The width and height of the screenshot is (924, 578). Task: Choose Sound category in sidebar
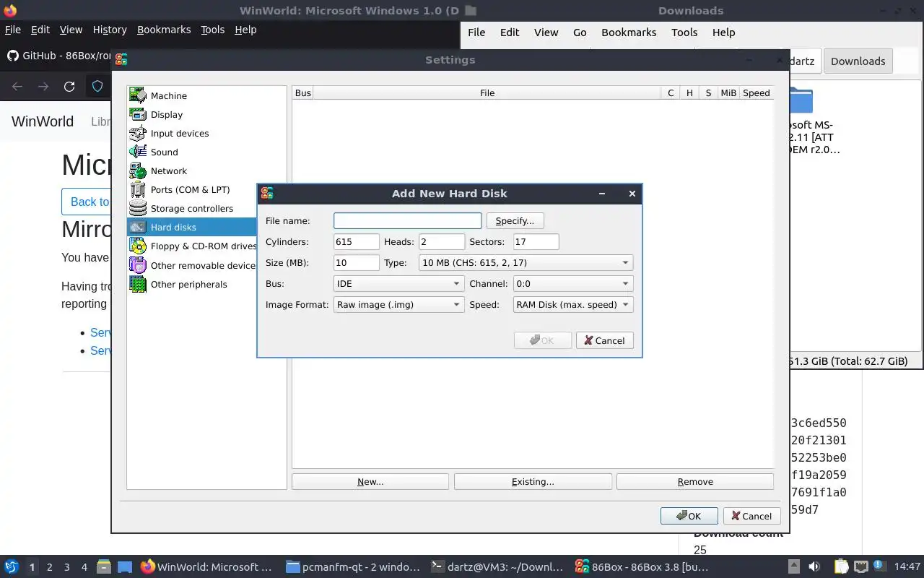click(x=164, y=152)
